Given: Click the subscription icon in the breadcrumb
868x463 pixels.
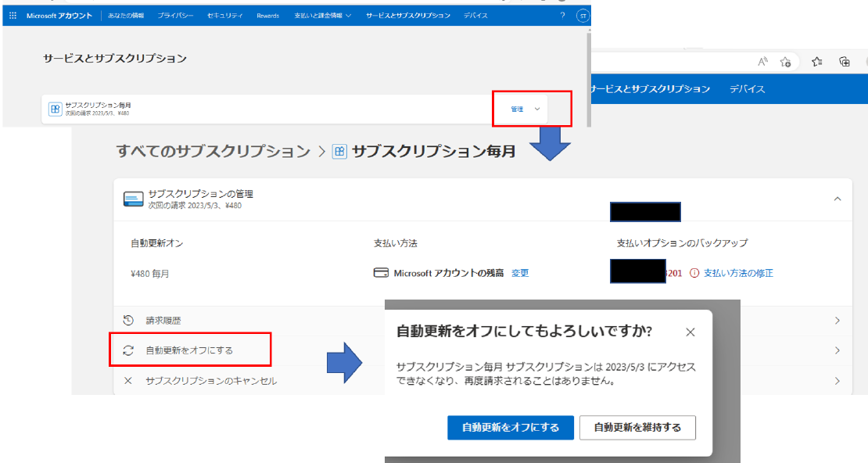Looking at the screenshot, I should (x=339, y=151).
